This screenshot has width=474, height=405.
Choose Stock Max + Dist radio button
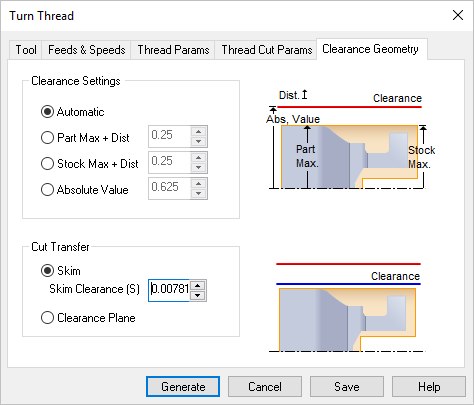[x=89, y=164]
